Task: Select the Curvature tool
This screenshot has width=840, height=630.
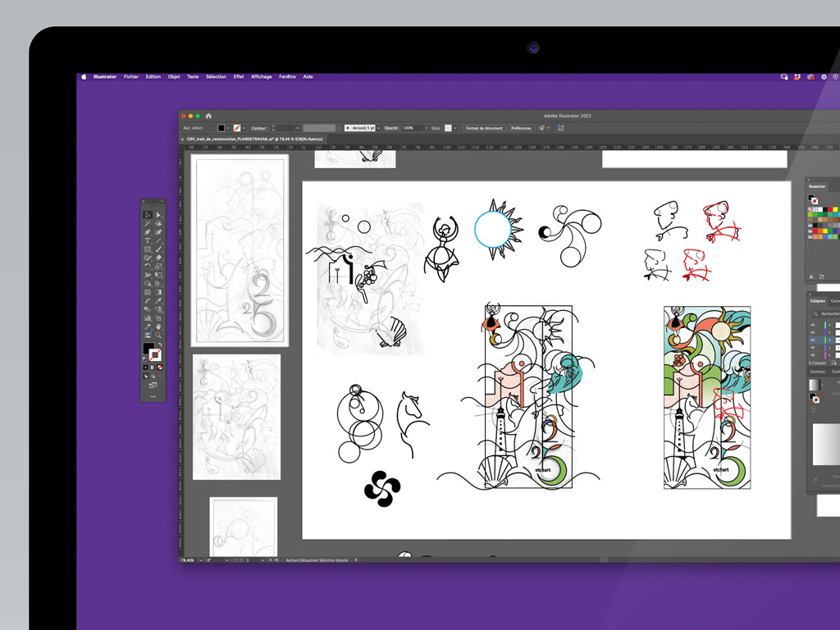Action: pyautogui.click(x=158, y=232)
